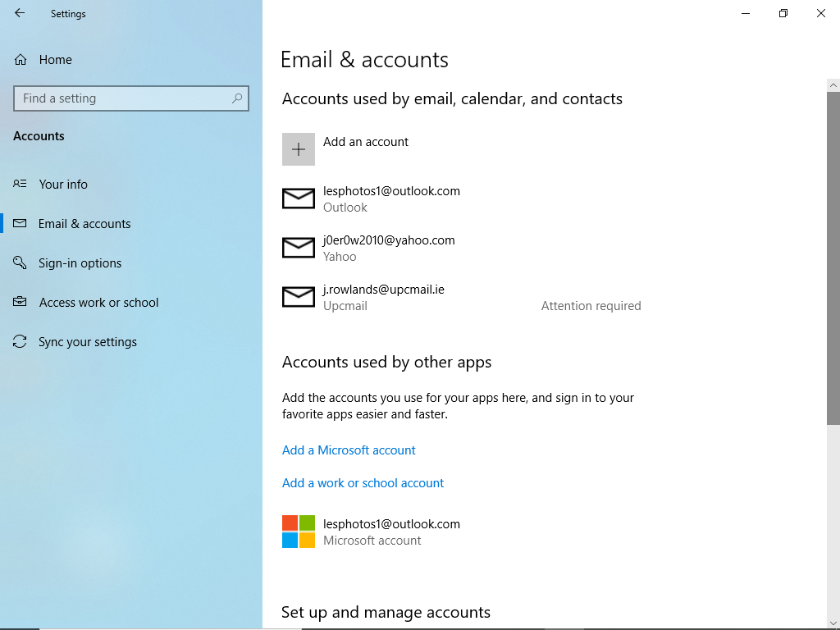This screenshot has height=630, width=840.
Task: Select Email & accounts in sidebar
Action: (x=72, y=224)
